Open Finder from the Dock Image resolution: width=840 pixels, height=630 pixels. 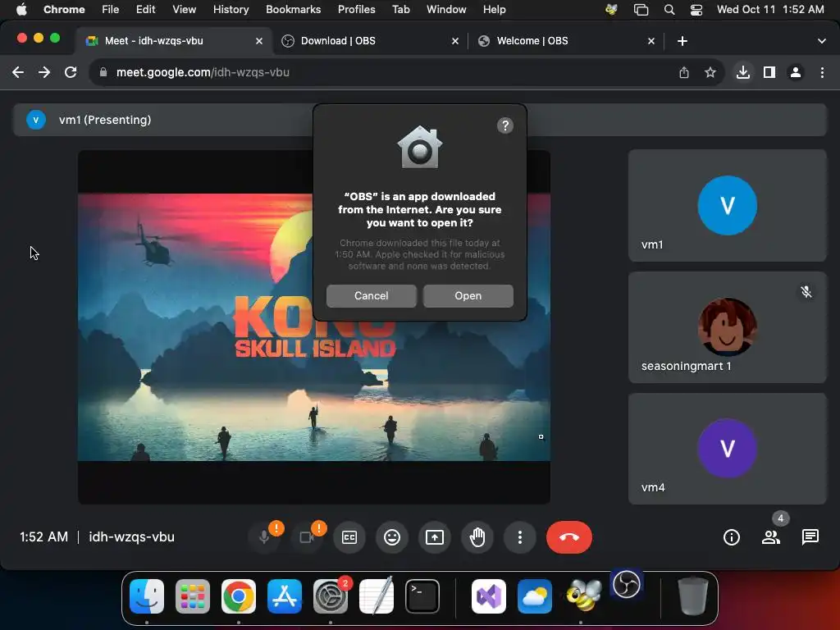tap(147, 596)
